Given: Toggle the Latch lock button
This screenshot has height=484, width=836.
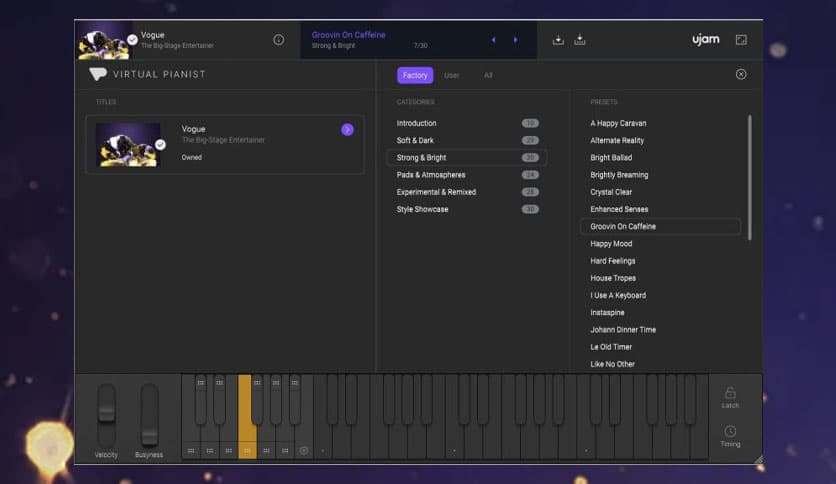Looking at the screenshot, I should 730,397.
